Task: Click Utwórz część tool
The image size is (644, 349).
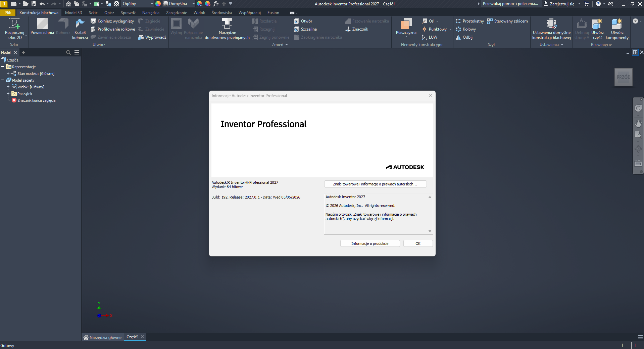Action: tap(597, 29)
